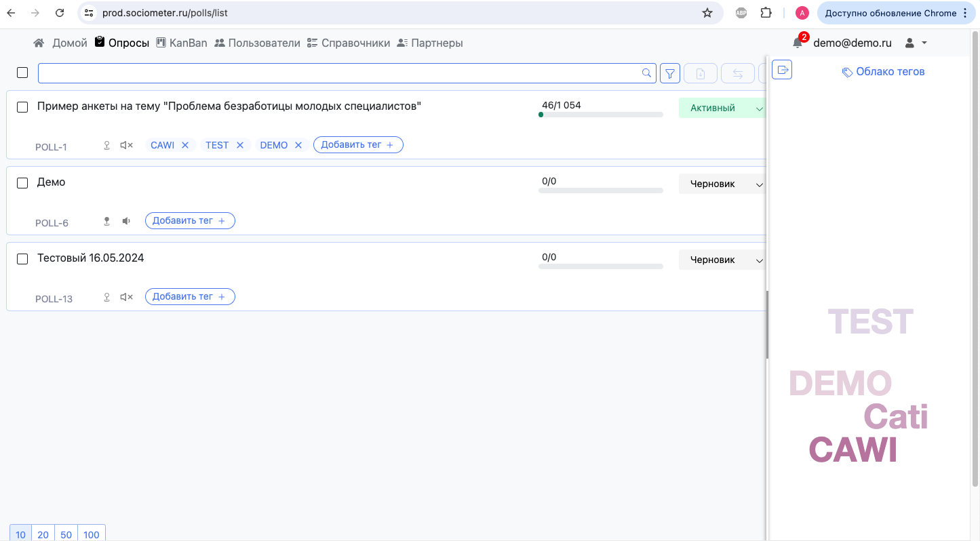Click the search magnifier icon

647,73
